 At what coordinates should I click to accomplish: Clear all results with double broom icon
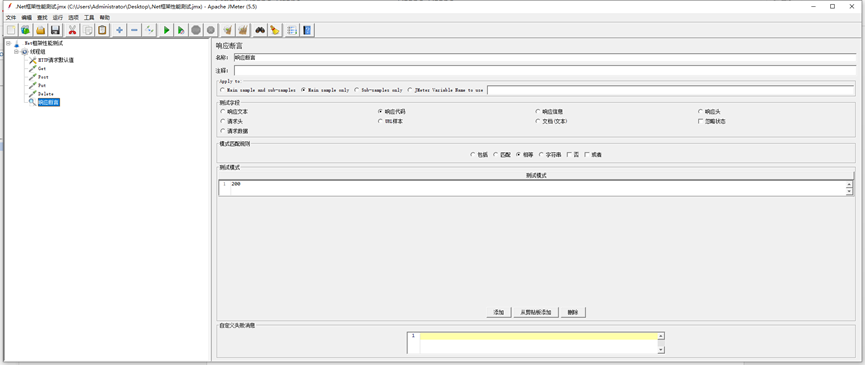243,30
